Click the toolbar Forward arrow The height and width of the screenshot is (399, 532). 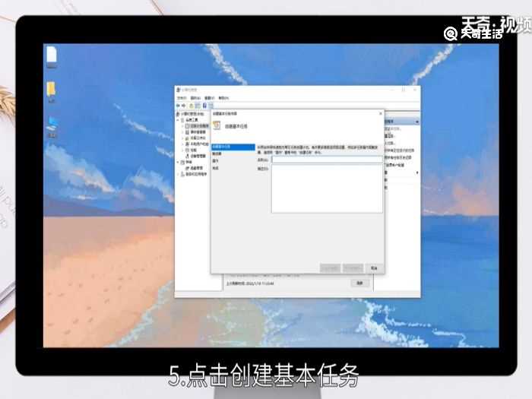(184, 106)
